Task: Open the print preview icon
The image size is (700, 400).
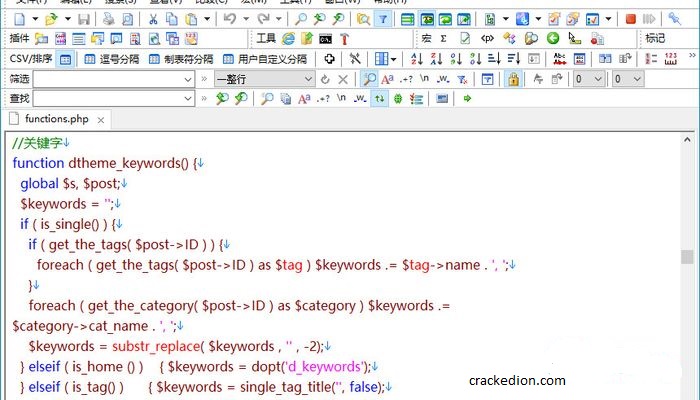Action: [x=128, y=19]
